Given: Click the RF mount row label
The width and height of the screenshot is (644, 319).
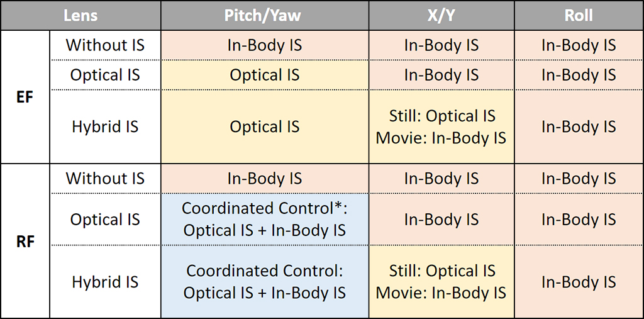Looking at the screenshot, I should pos(25,241).
